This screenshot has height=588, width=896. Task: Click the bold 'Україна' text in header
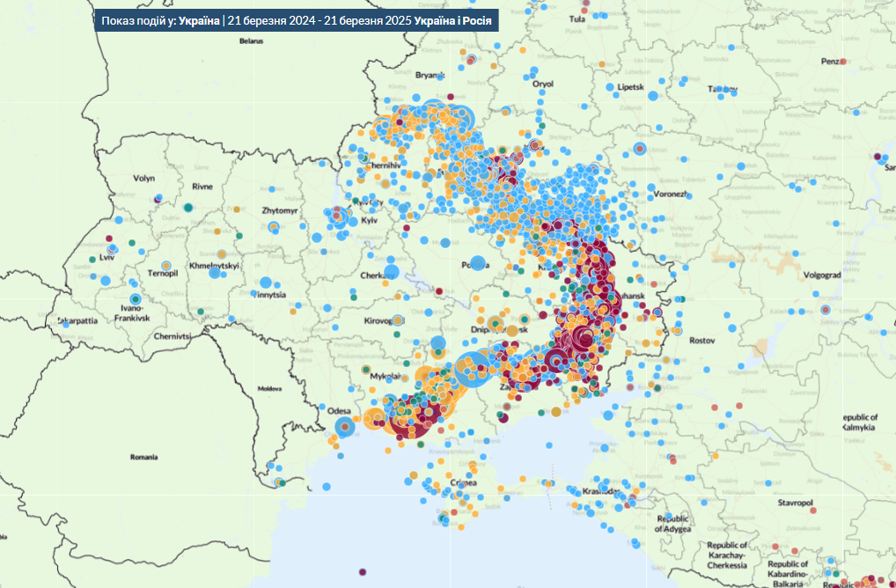tap(199, 20)
